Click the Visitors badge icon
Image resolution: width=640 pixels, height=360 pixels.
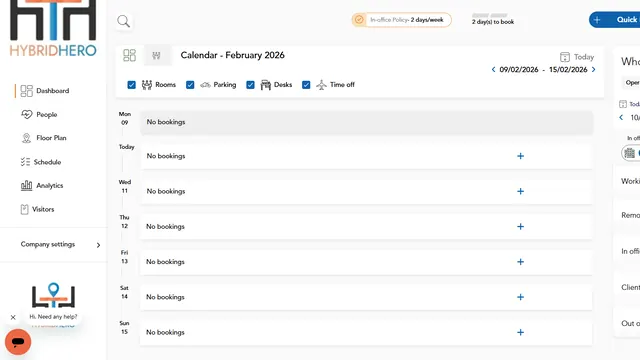pyautogui.click(x=24, y=209)
